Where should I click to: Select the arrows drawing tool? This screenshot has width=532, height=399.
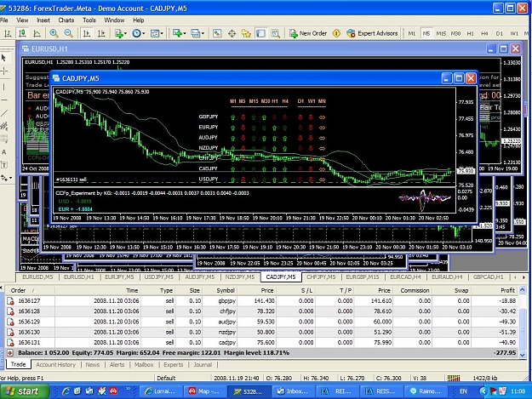point(3,178)
